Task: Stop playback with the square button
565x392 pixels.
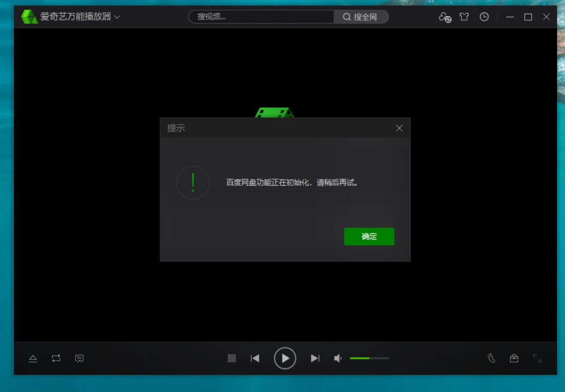Action: (x=232, y=358)
